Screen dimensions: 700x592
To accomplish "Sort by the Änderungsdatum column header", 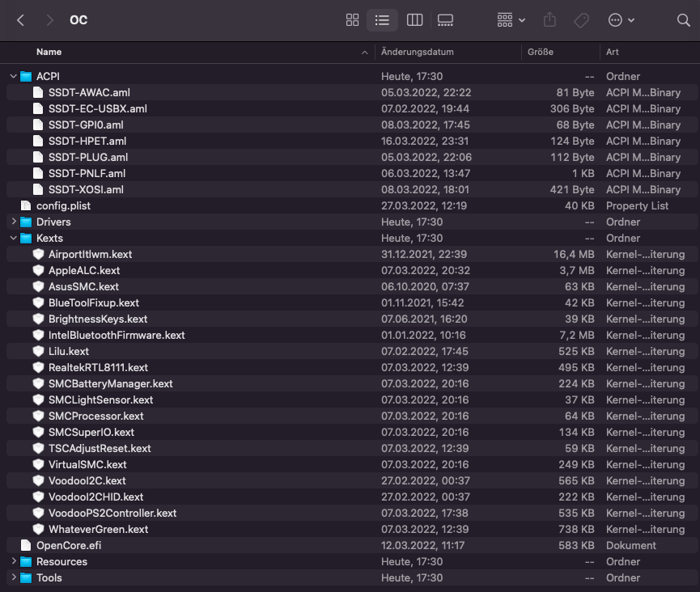I will tap(417, 53).
